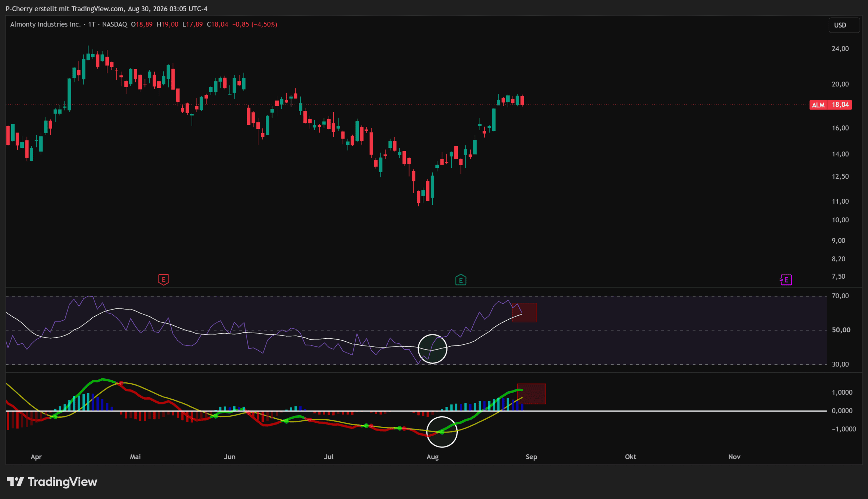Click the Almonty Industries Inc. symbol title

[45, 24]
